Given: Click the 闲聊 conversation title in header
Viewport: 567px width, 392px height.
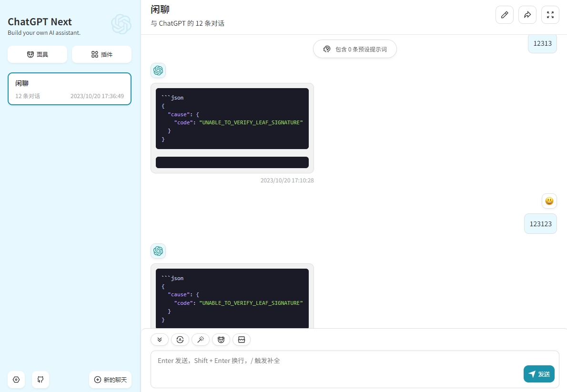Looking at the screenshot, I should (x=160, y=10).
